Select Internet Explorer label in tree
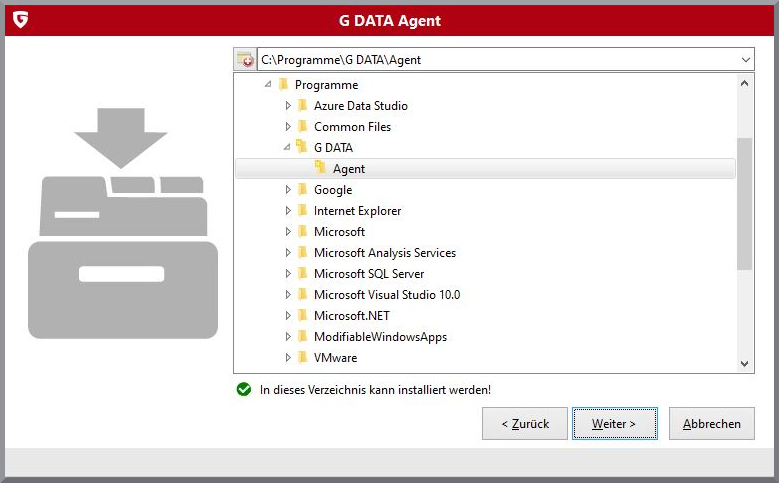Viewport: 779px width, 483px height. click(357, 211)
